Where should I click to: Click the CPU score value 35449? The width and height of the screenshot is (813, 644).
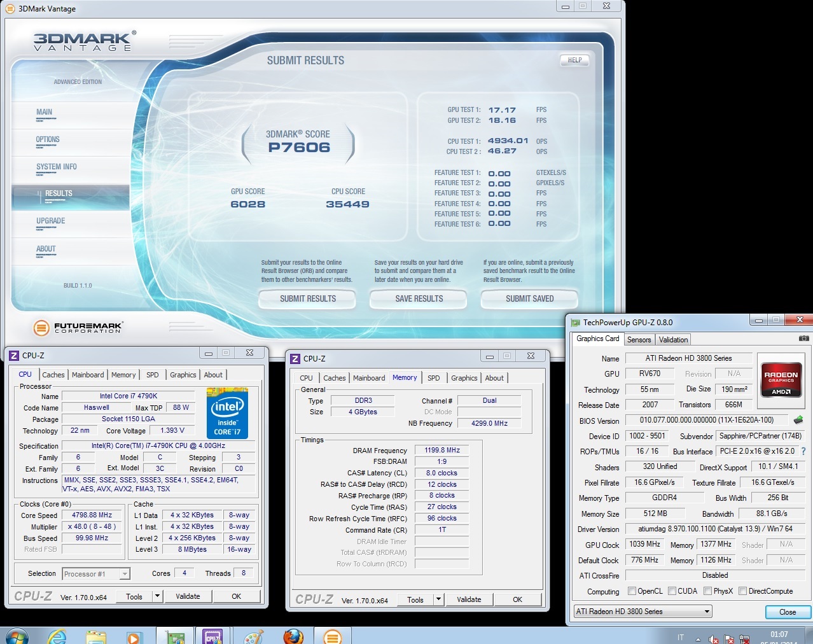click(347, 204)
